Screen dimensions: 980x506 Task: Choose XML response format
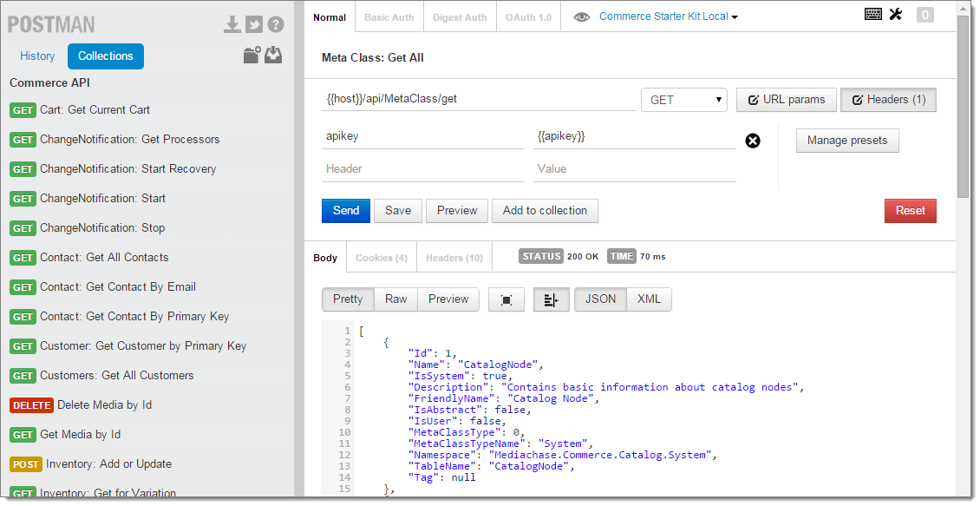(x=649, y=299)
